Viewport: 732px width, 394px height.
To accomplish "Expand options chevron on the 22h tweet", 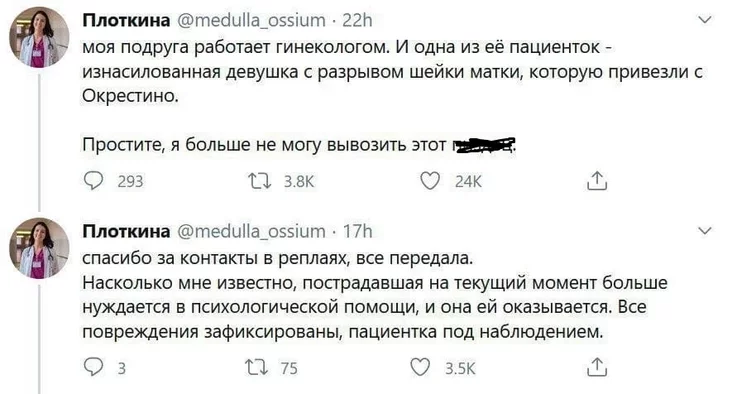I will (704, 20).
